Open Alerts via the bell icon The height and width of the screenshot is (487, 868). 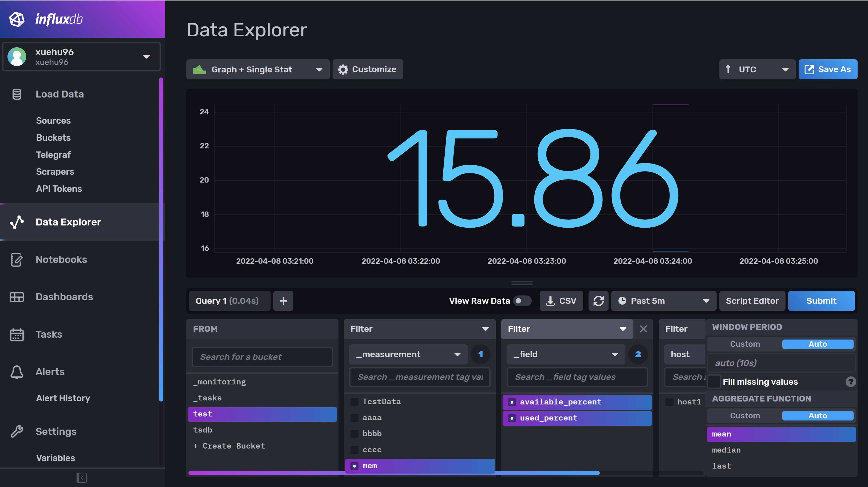point(17,372)
